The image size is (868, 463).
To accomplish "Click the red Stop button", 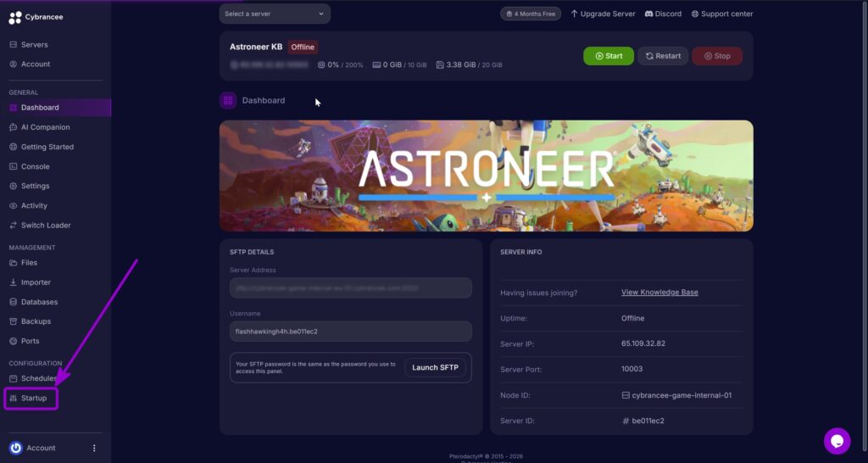I will coord(717,56).
